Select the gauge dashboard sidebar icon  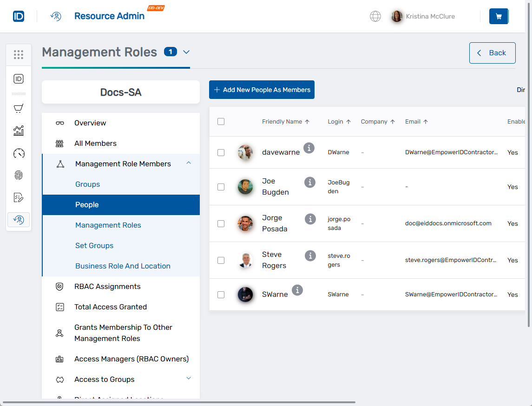(19, 153)
